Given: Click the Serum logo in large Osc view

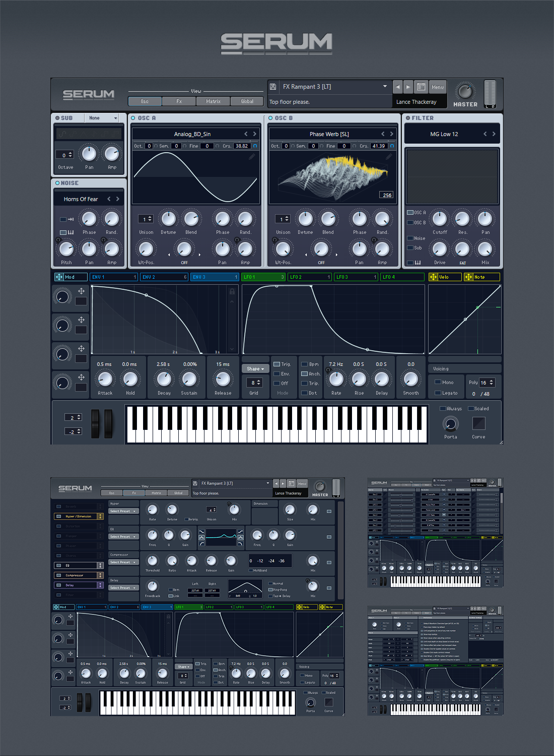Looking at the screenshot, I should pos(89,94).
